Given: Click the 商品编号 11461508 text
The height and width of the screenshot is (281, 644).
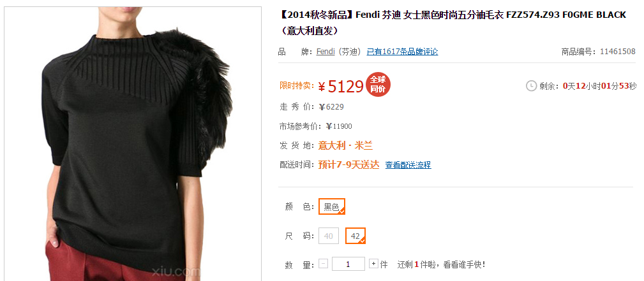Looking at the screenshot, I should pyautogui.click(x=599, y=52).
